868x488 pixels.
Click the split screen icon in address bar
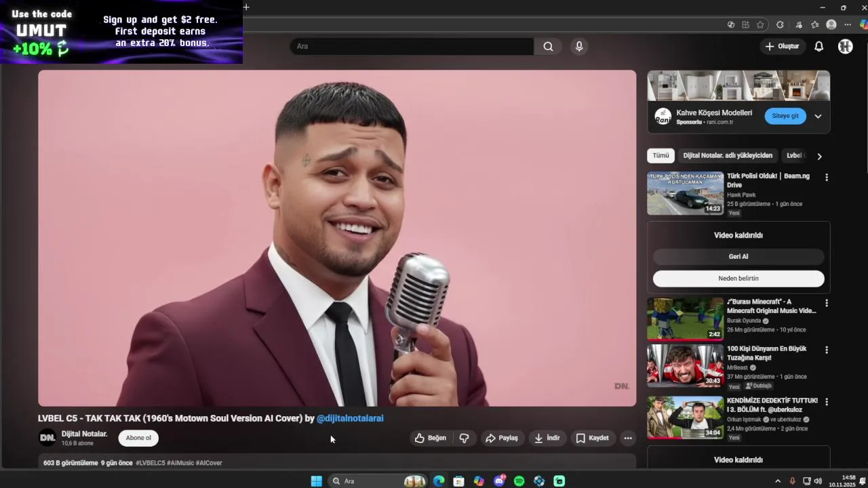coord(745,24)
